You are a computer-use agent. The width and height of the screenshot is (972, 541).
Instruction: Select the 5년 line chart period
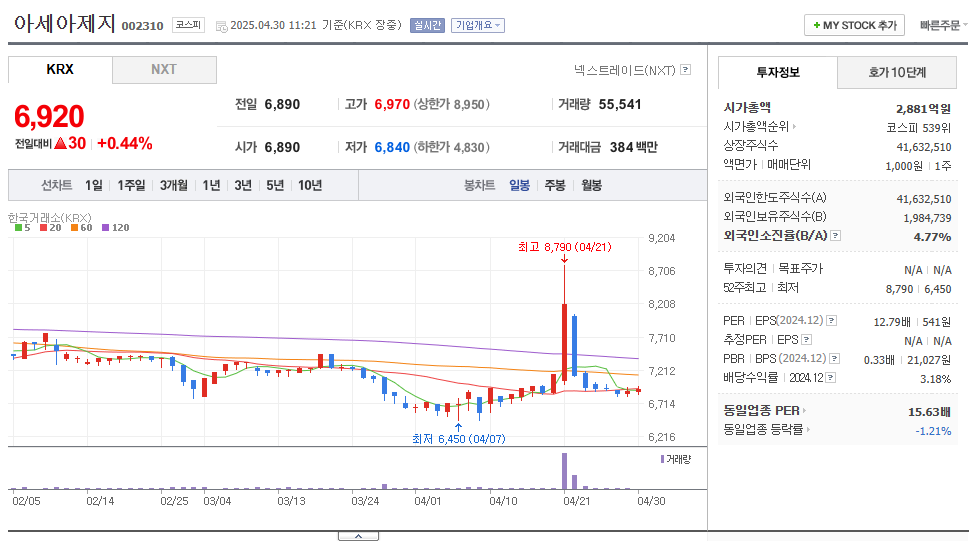pyautogui.click(x=275, y=185)
